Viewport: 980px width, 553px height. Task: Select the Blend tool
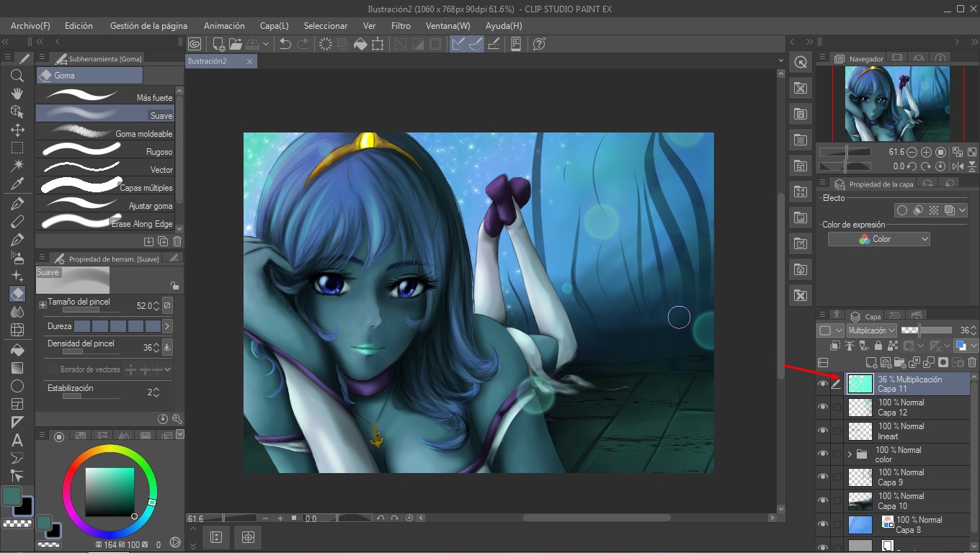(17, 312)
